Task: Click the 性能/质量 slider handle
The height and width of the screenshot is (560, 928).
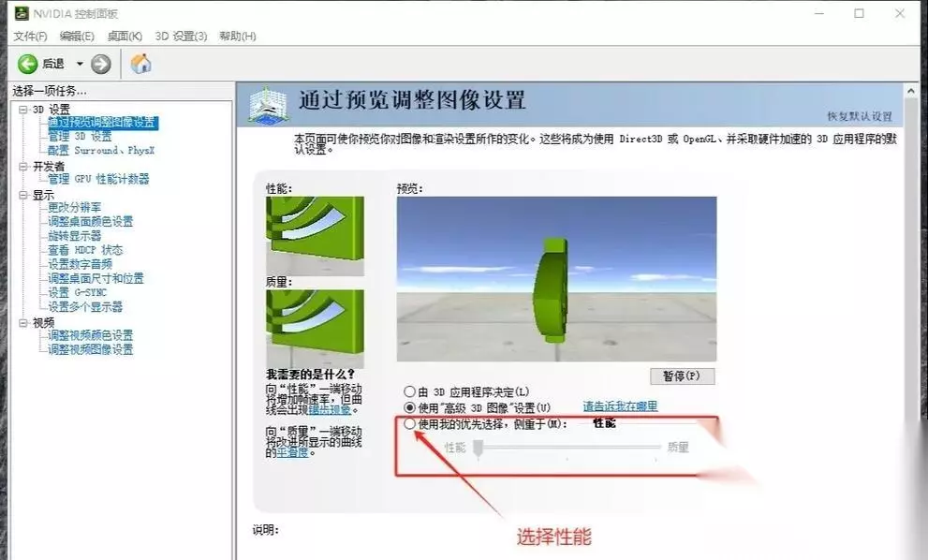Action: 479,449
